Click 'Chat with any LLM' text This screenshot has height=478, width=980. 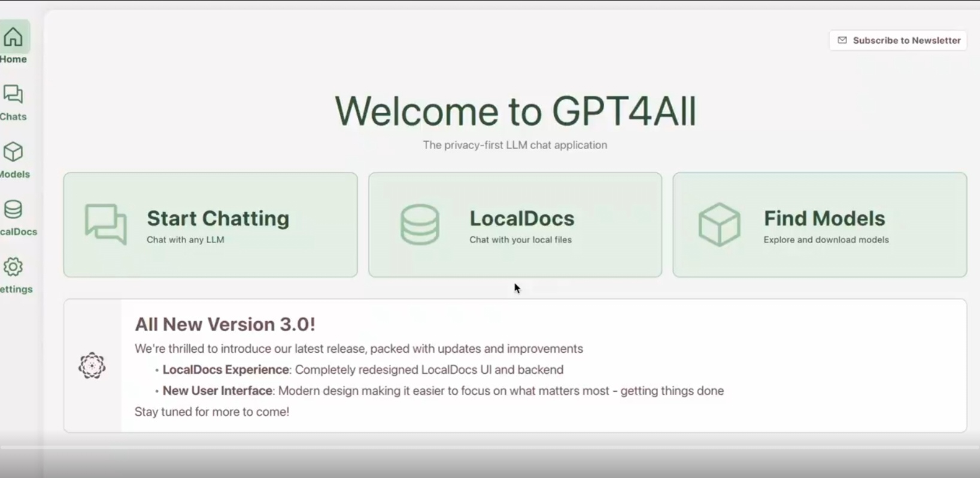[x=186, y=240]
